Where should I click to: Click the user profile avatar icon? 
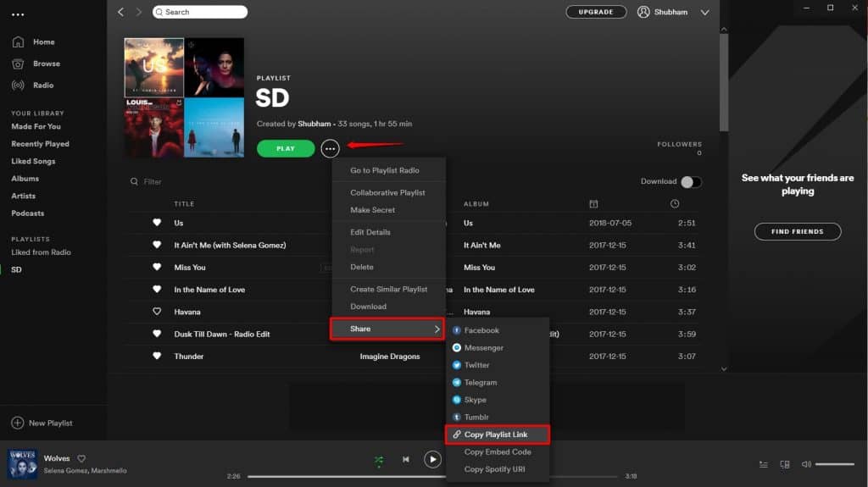[643, 12]
